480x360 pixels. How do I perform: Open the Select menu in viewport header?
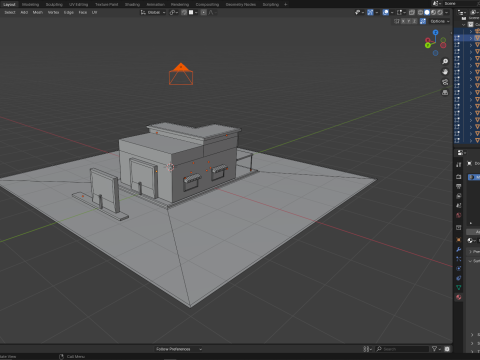pos(10,12)
